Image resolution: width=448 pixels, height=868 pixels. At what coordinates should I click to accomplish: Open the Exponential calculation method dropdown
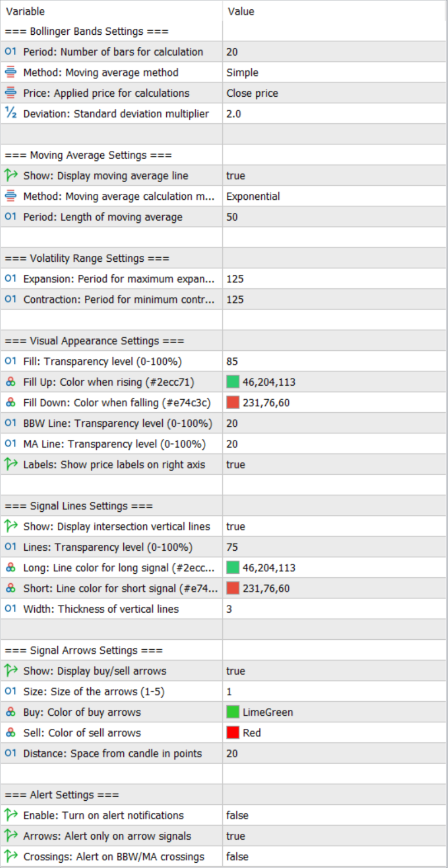(x=334, y=196)
